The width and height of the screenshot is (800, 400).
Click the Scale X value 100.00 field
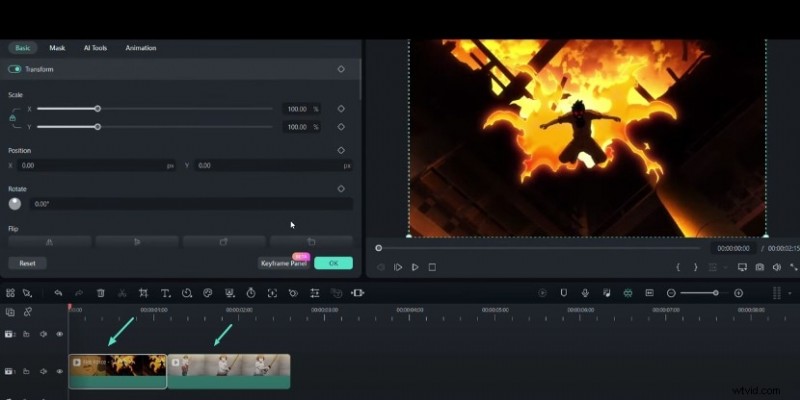pyautogui.click(x=302, y=109)
